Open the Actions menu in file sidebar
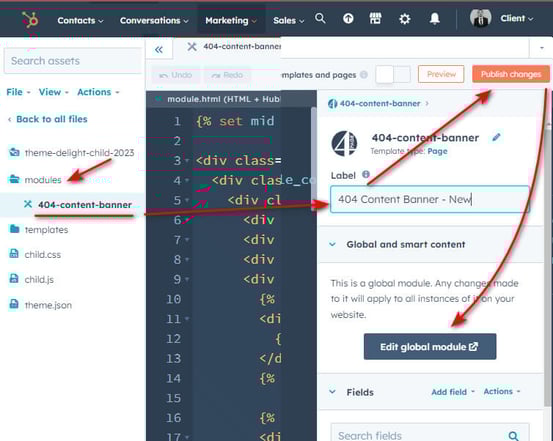Image resolution: width=553 pixels, height=441 pixels. pos(98,92)
